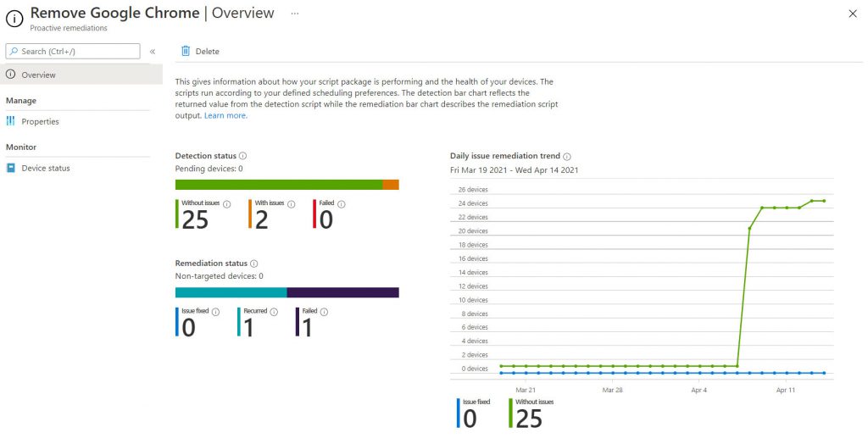Click the Without issues value 25 under detection

195,219
